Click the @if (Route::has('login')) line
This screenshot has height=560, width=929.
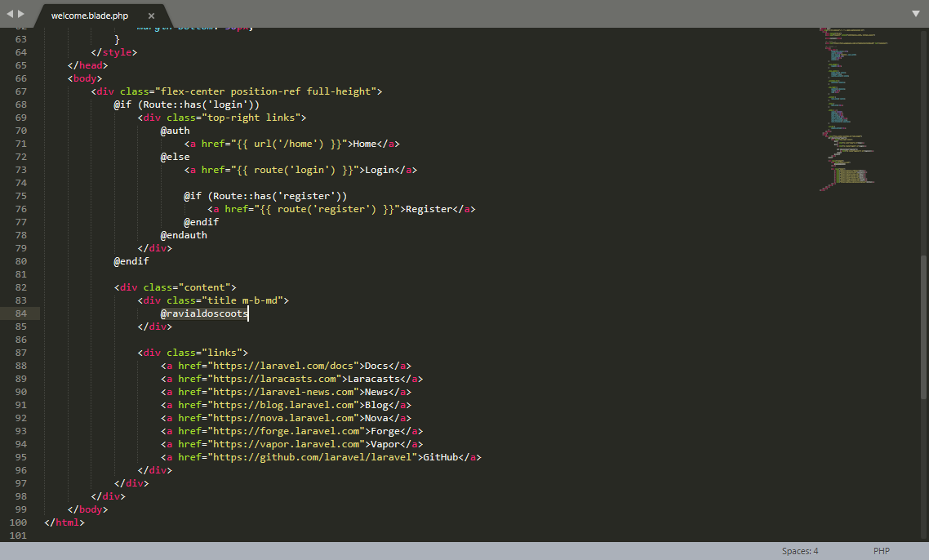[187, 104]
